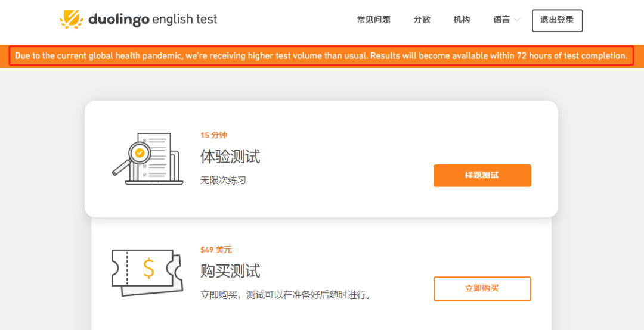
Task: Open the 分数 scores menu item
Action: coord(422,20)
